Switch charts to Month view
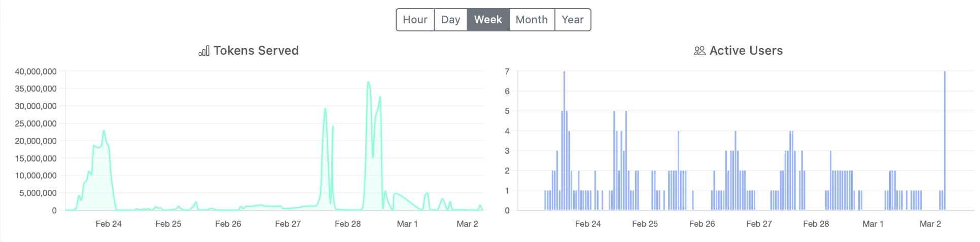 pyautogui.click(x=532, y=20)
